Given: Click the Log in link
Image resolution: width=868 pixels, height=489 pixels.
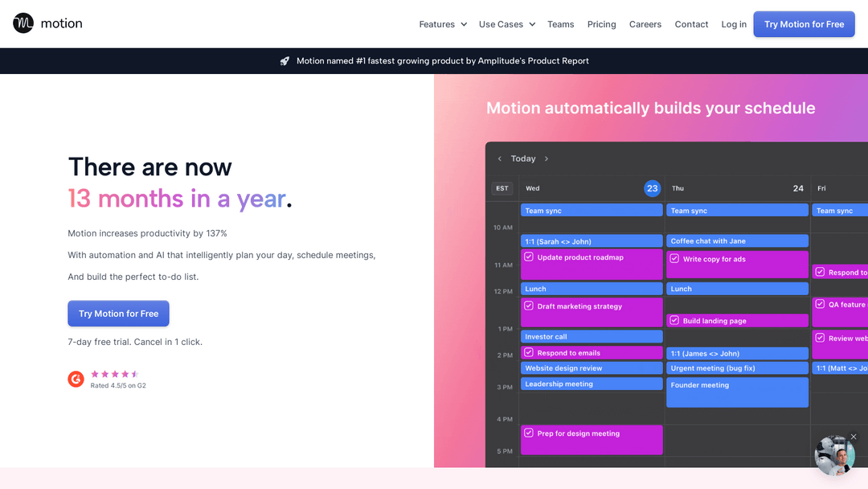Looking at the screenshot, I should [x=734, y=24].
